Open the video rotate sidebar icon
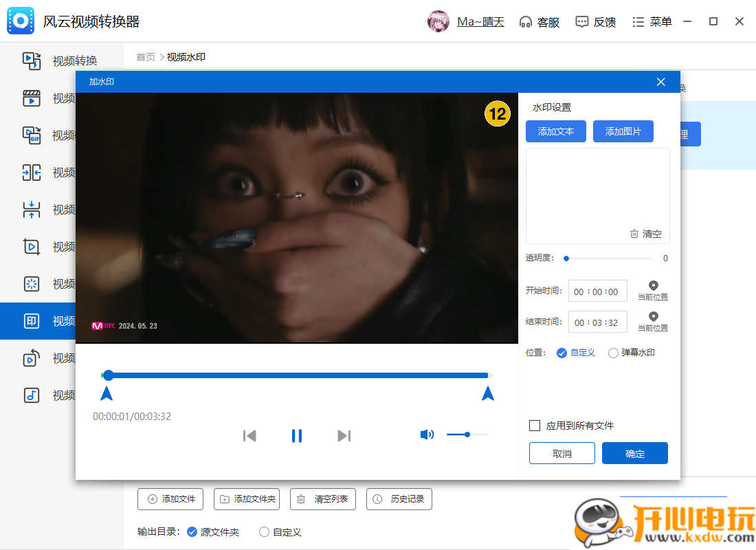The width and height of the screenshot is (756, 550). click(32, 358)
